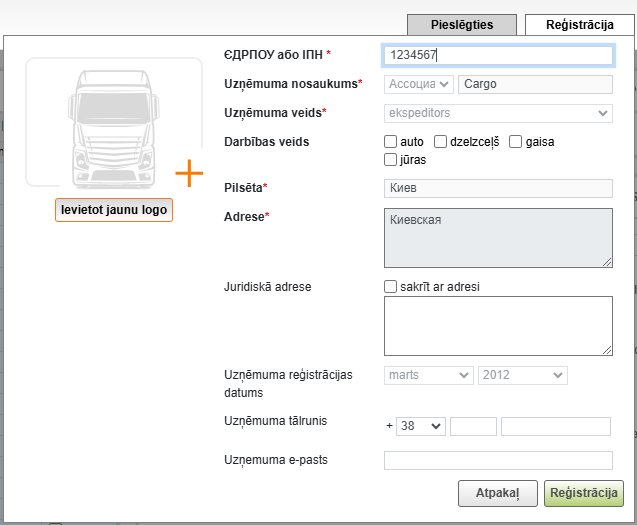Check the gaisa transport option
The width and height of the screenshot is (637, 525).
coord(516,142)
